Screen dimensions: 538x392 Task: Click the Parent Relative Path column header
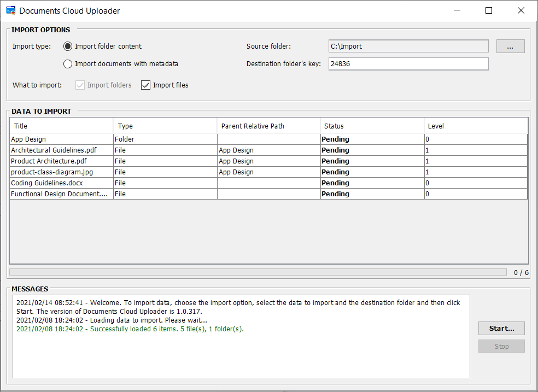(x=268, y=126)
